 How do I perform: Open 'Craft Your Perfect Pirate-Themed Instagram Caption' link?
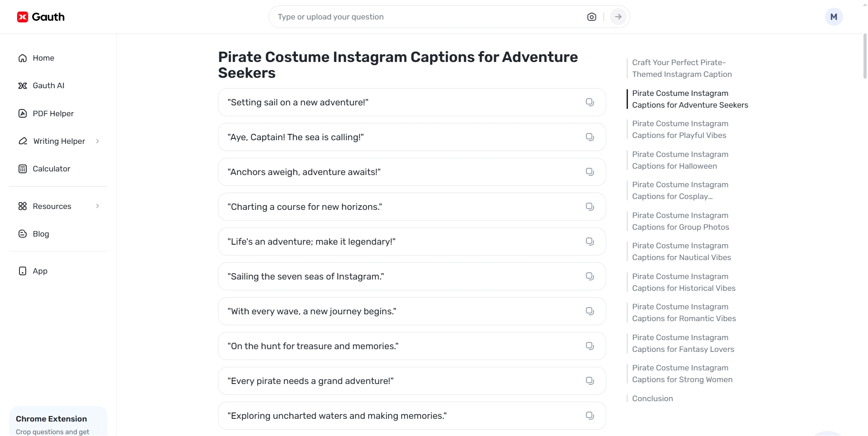coord(682,68)
